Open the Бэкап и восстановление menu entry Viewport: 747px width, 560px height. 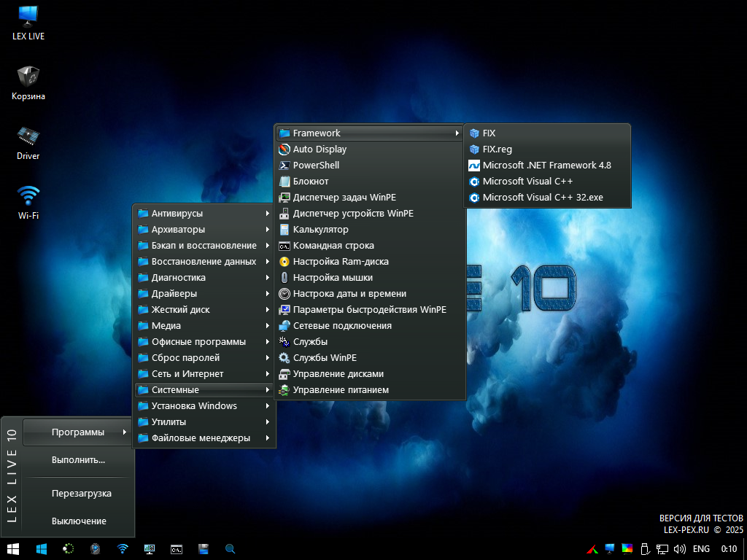[x=204, y=246]
